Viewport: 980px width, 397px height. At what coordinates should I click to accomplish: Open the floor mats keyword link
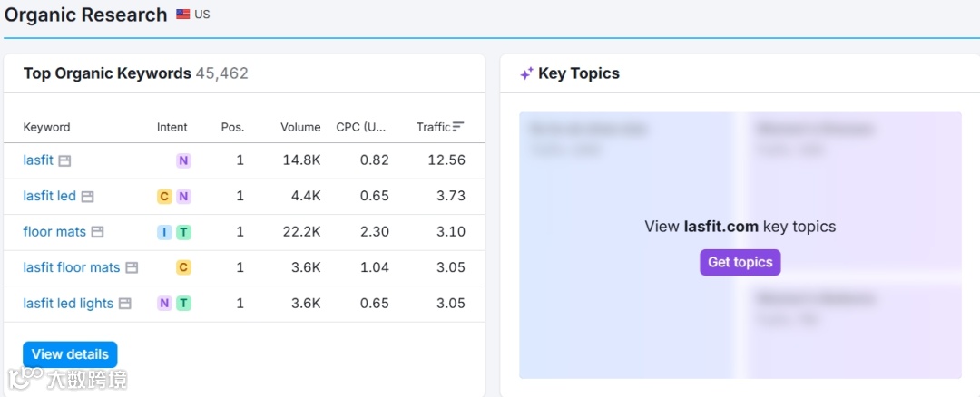(54, 232)
